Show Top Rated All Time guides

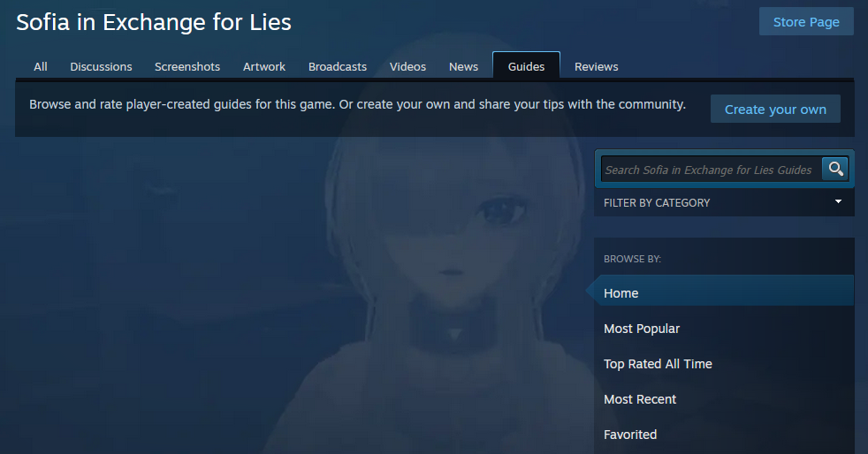(658, 364)
